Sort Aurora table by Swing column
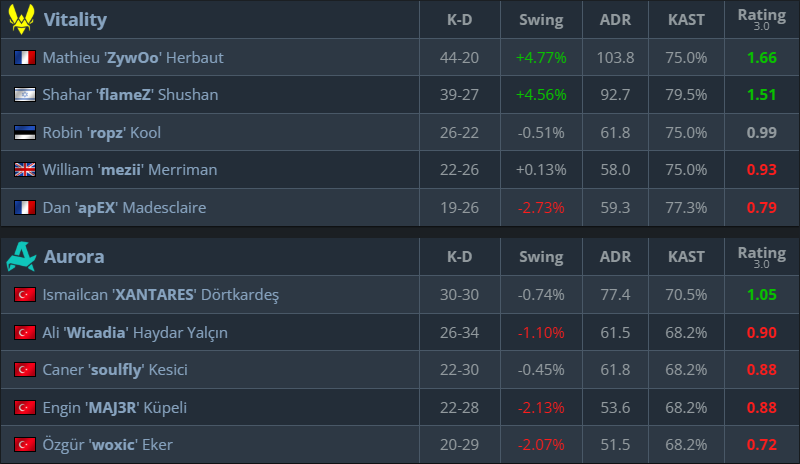Image resolution: width=800 pixels, height=464 pixels. point(541,257)
